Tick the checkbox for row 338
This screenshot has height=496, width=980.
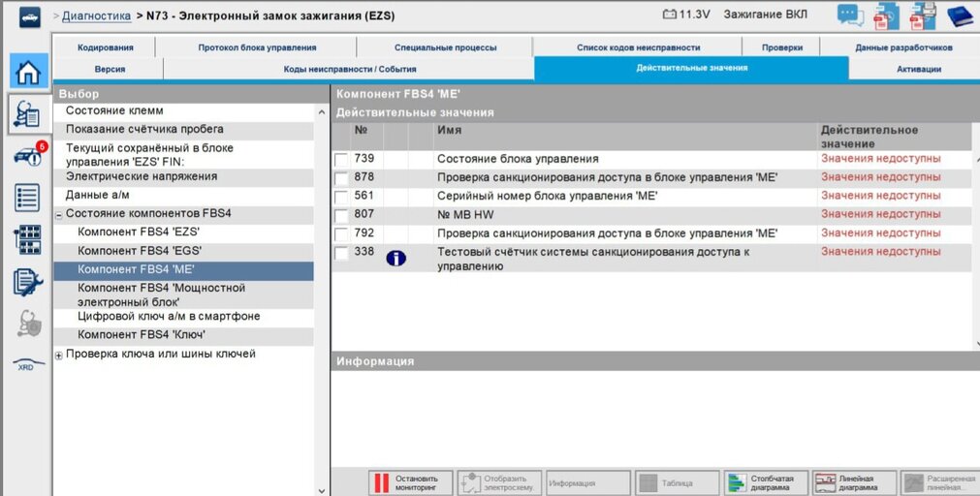tap(340, 254)
